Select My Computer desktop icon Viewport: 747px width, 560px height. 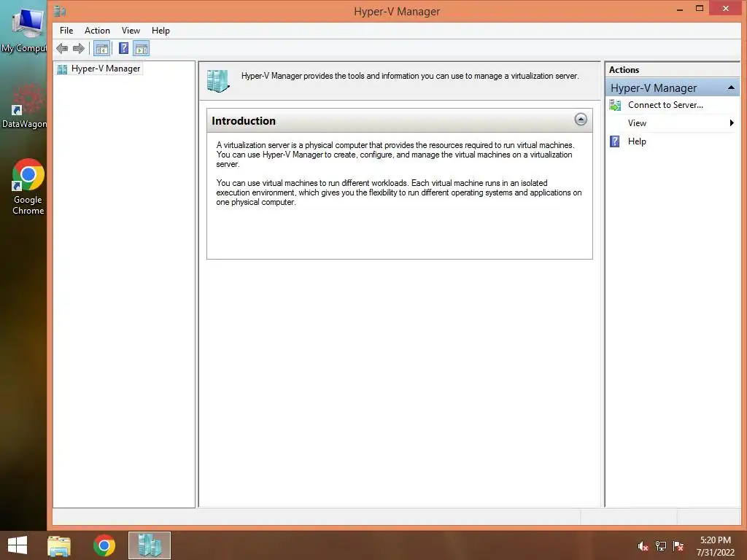tap(24, 29)
